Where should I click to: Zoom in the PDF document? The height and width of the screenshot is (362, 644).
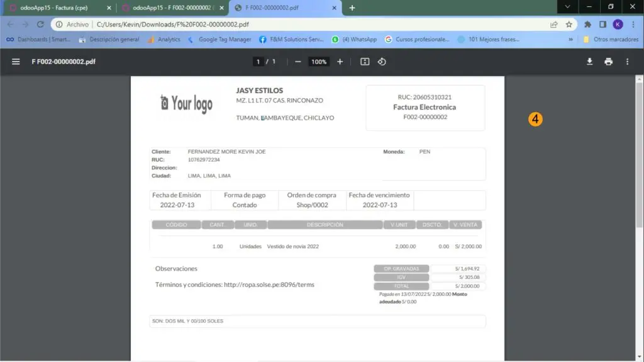click(340, 62)
